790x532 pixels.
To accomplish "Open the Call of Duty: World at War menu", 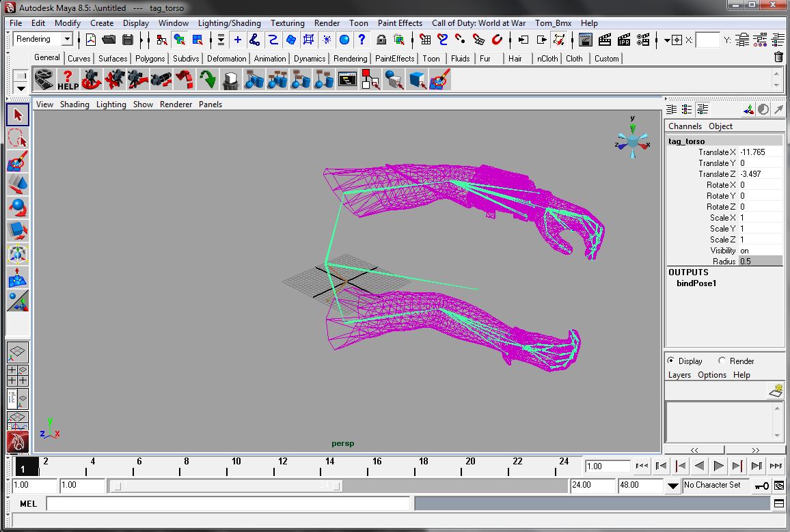I will 478,23.
